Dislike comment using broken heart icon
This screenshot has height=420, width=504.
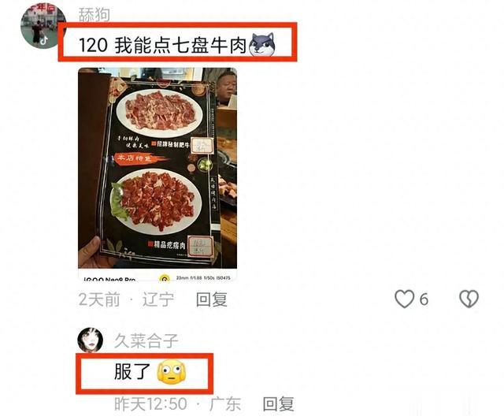click(469, 299)
